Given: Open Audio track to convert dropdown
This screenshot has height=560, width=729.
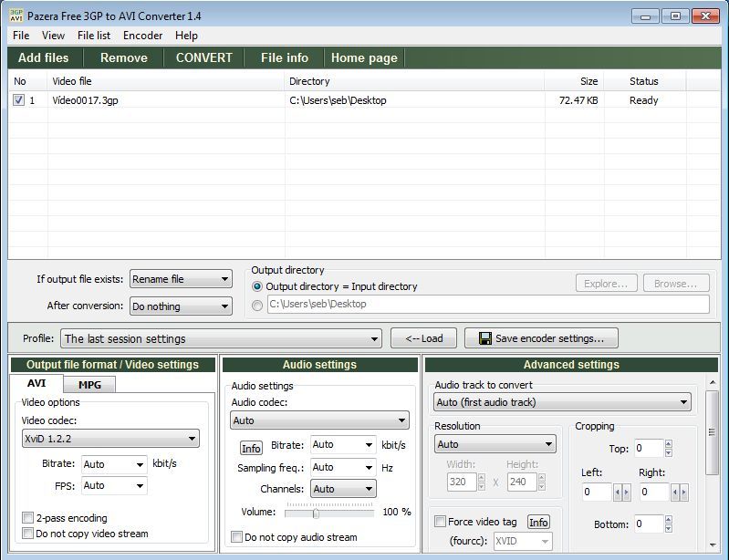Looking at the screenshot, I should click(x=563, y=402).
